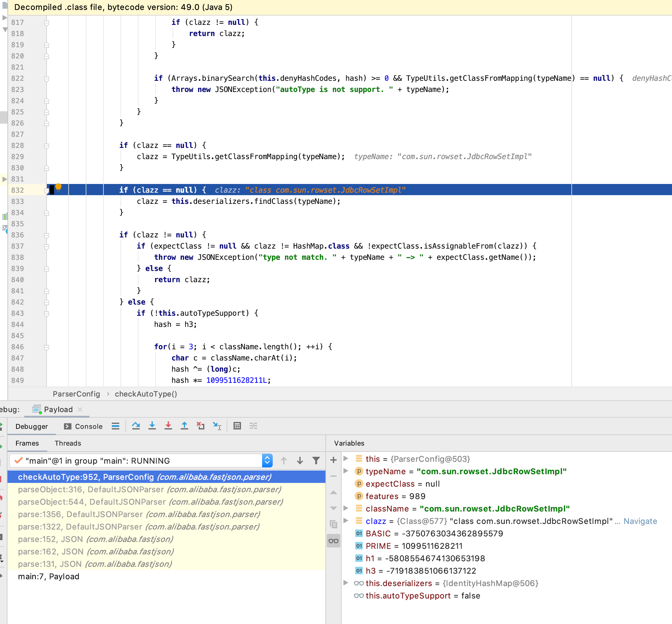Select the parse:131 JSON stack frame
672x624 pixels.
click(166, 564)
